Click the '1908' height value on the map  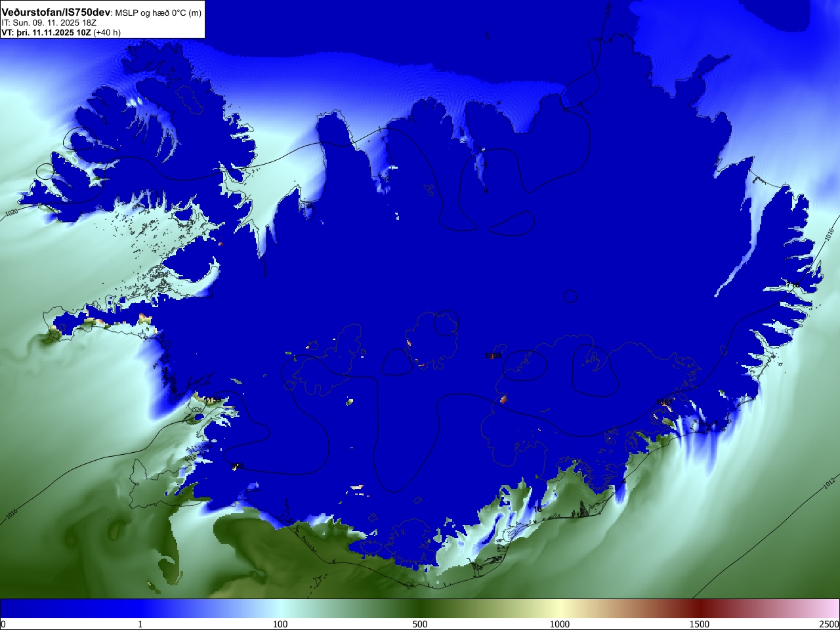(x=493, y=356)
